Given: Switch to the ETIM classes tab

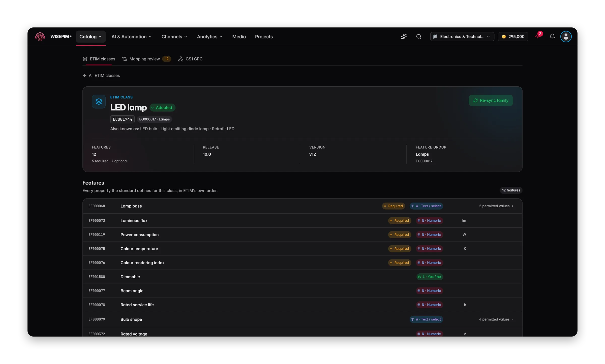Looking at the screenshot, I should click(x=99, y=59).
